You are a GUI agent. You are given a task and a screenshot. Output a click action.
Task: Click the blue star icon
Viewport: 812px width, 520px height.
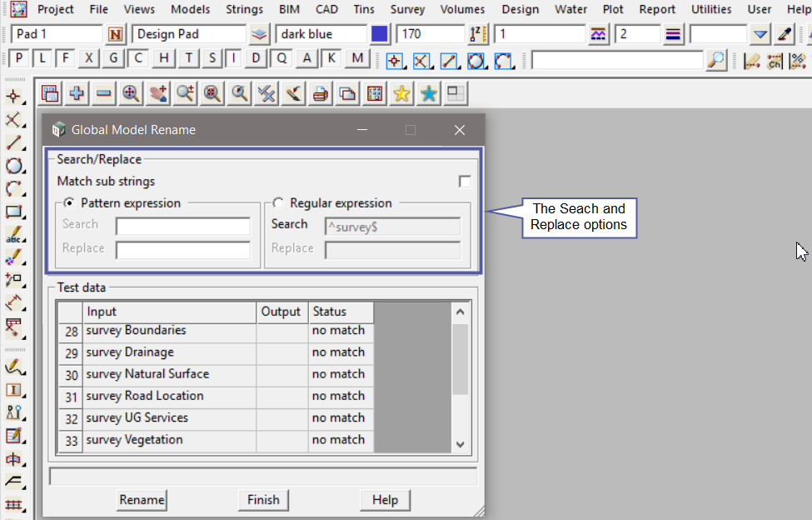(x=428, y=94)
